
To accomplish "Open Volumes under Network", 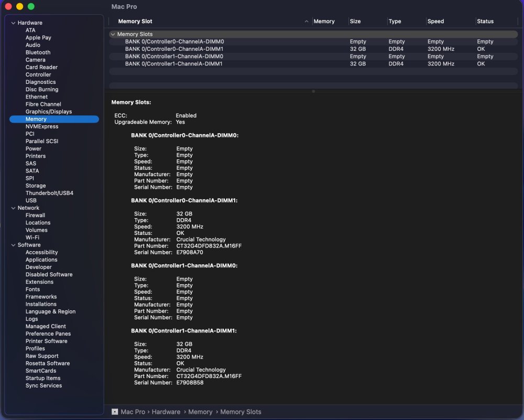I will pos(37,230).
